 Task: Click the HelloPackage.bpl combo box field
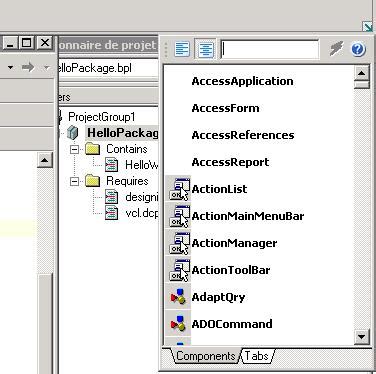tap(109, 68)
